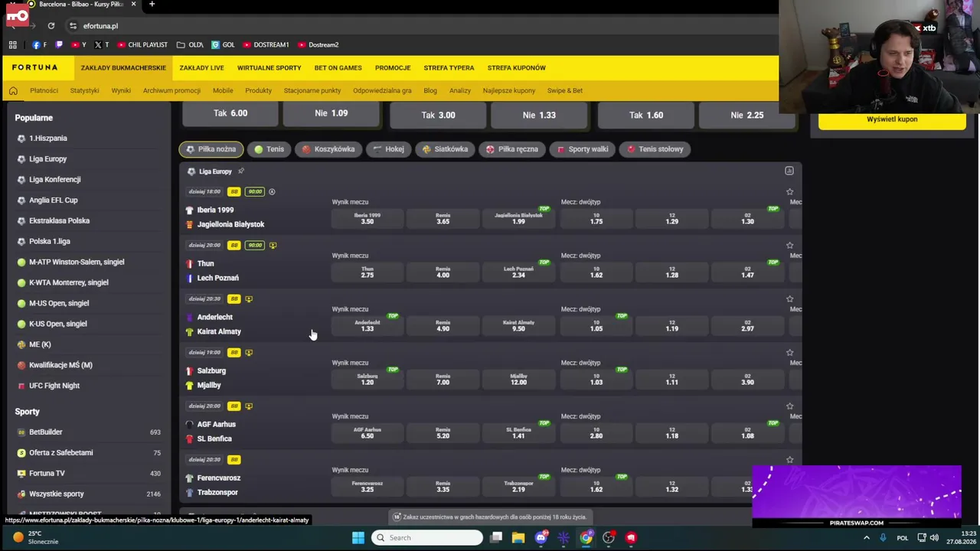Open the Wyniki submenu link
This screenshot has width=980, height=551.
click(x=121, y=91)
